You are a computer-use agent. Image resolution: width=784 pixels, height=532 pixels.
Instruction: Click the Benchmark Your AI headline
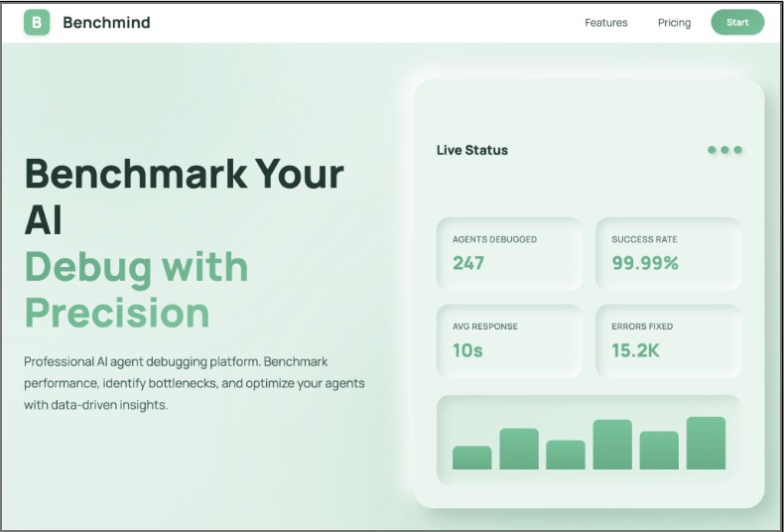[184, 197]
